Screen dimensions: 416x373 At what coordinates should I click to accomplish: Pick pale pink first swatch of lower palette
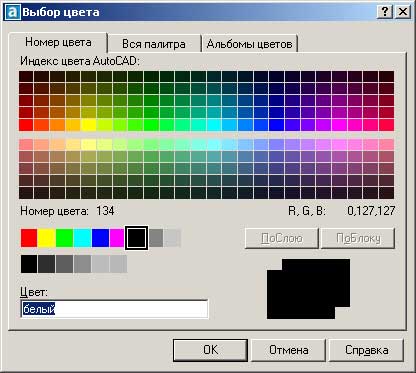[x=26, y=145]
